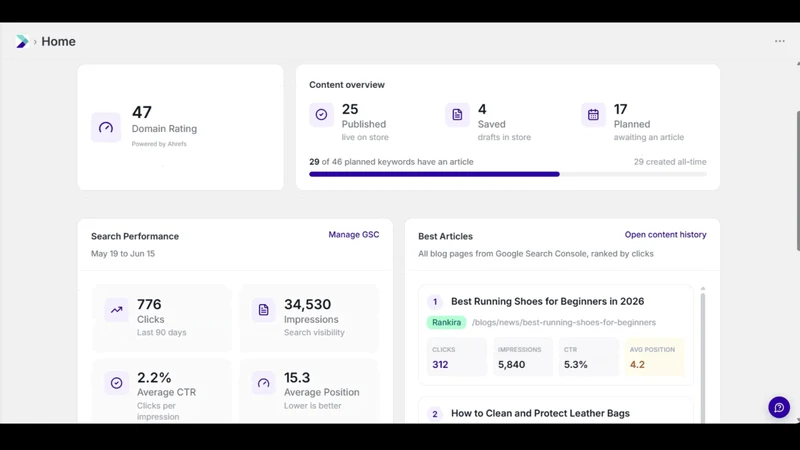Screen dimensions: 800x450
Task: Open the help chat bubble button
Action: (779, 407)
